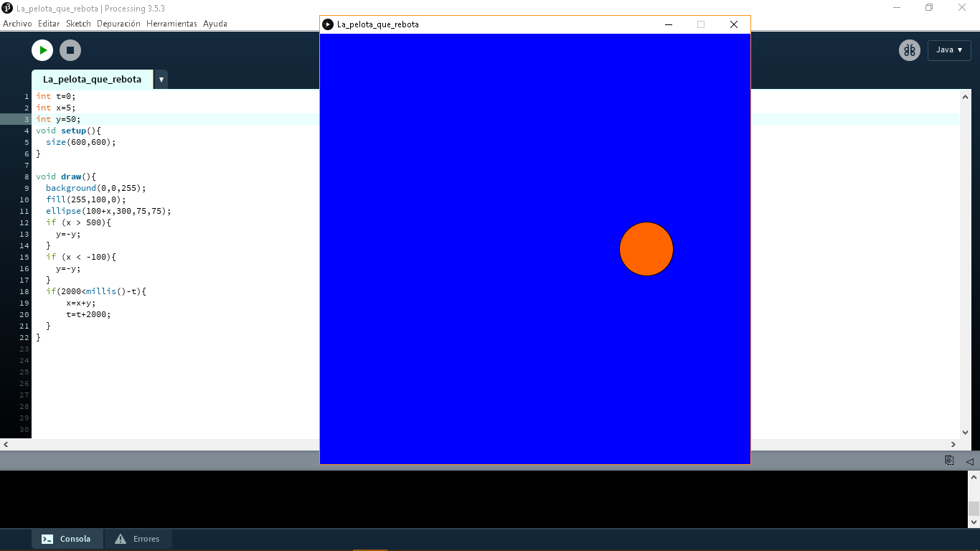Switch to the Consola tab
980x551 pixels.
click(67, 539)
